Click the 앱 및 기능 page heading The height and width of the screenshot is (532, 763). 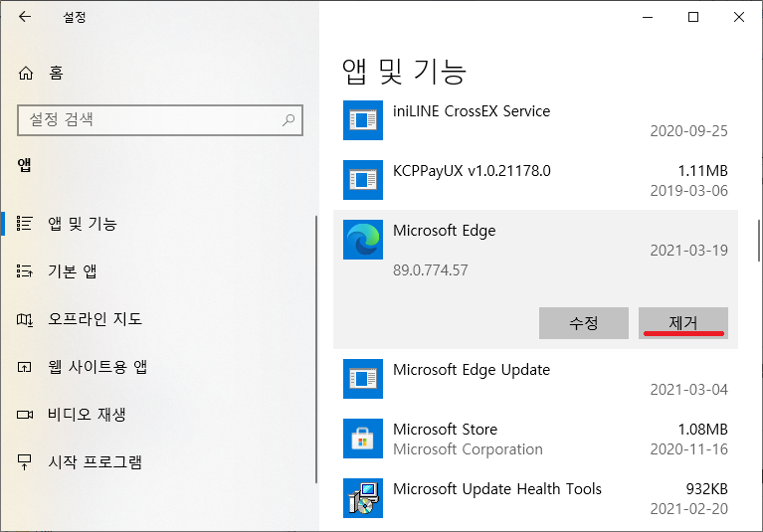(404, 72)
